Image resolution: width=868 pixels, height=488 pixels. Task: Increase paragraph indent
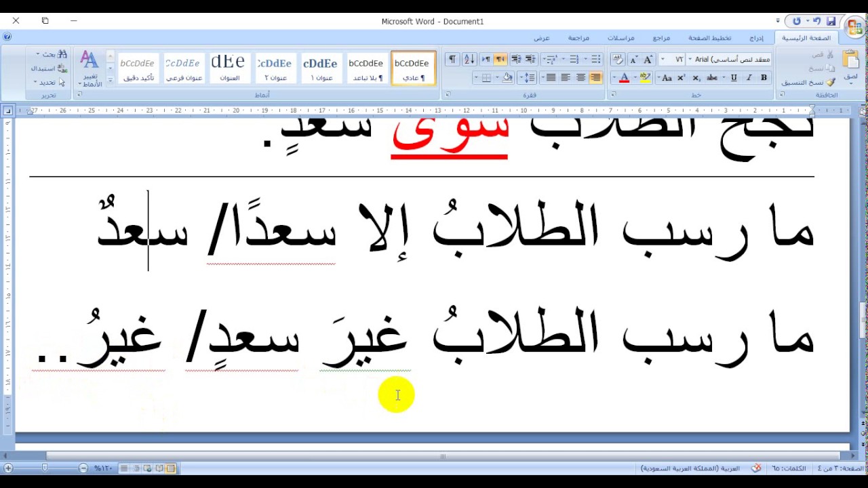pos(516,59)
